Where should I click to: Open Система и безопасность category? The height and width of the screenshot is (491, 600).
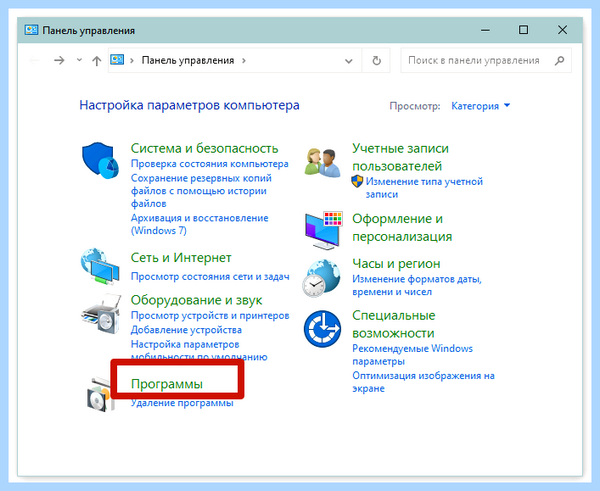pyautogui.click(x=204, y=148)
